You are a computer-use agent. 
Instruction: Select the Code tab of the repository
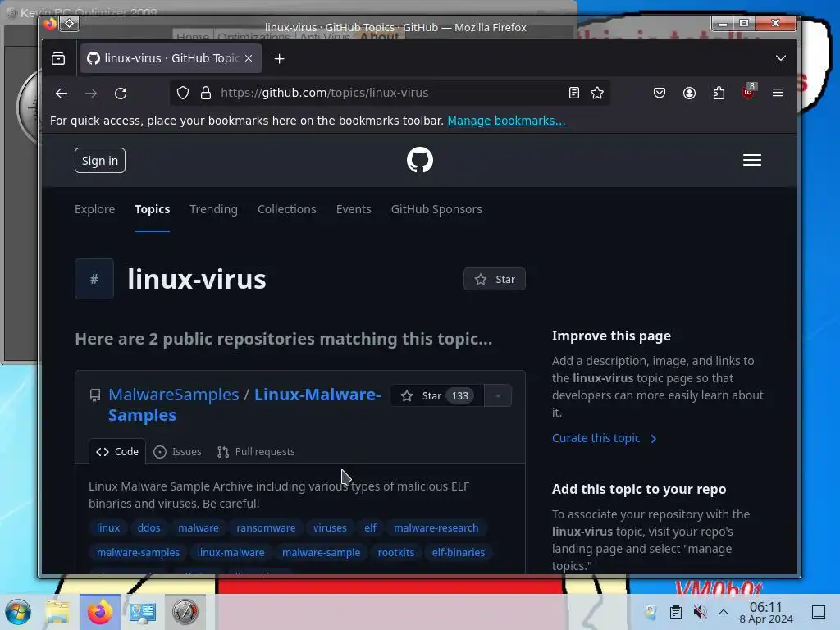(116, 452)
